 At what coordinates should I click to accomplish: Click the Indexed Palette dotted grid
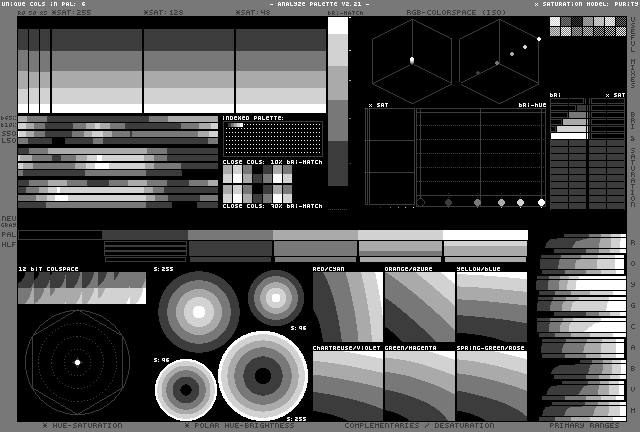tap(272, 140)
